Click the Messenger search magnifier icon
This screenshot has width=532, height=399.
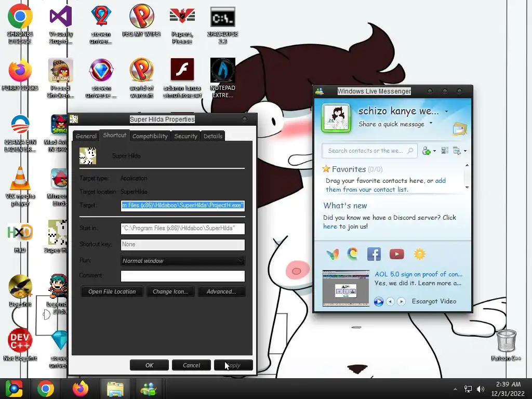click(410, 151)
